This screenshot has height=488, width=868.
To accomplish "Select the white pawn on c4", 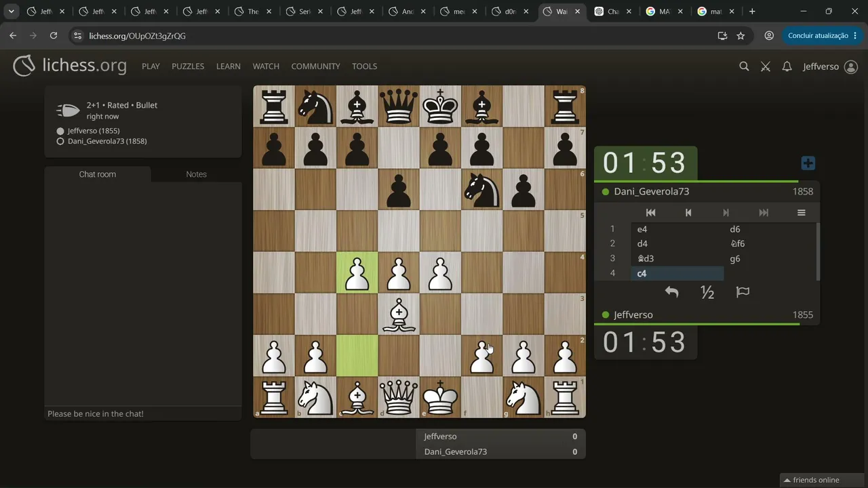I will tap(357, 273).
